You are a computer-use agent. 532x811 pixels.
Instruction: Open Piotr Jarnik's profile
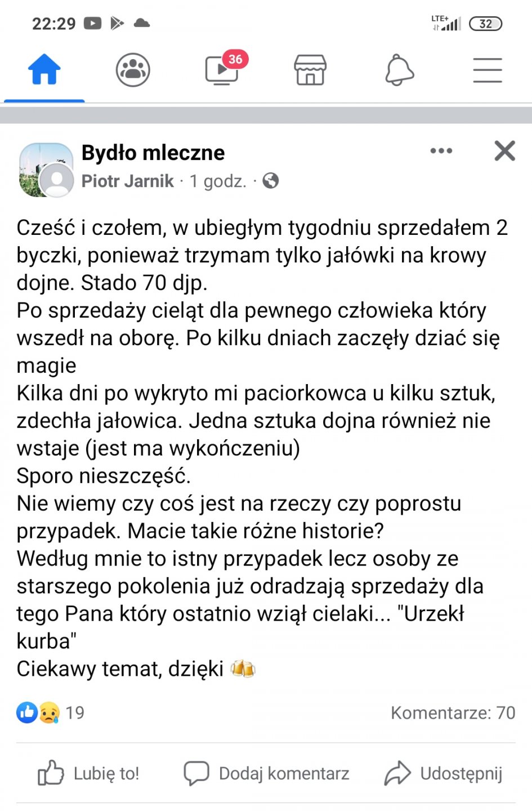(128, 181)
